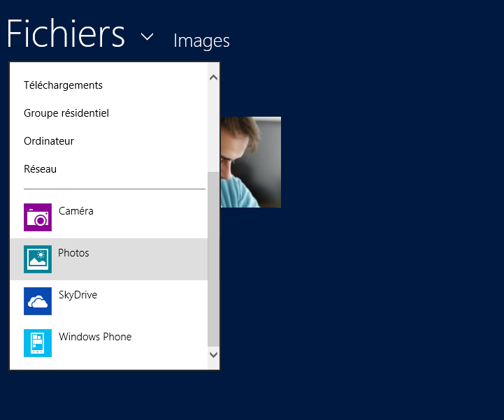Pick the Windows Phone text entry
Image resolution: width=504 pixels, height=420 pixels.
point(95,337)
